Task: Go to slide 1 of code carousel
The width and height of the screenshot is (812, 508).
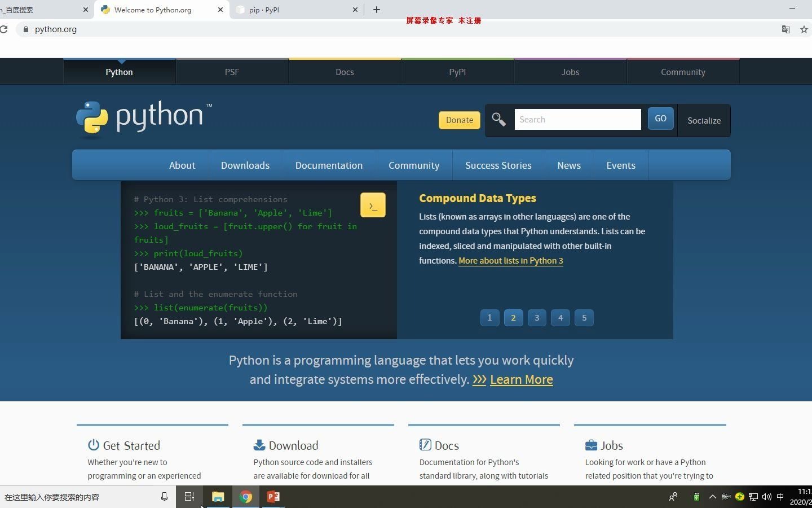Action: coord(489,318)
